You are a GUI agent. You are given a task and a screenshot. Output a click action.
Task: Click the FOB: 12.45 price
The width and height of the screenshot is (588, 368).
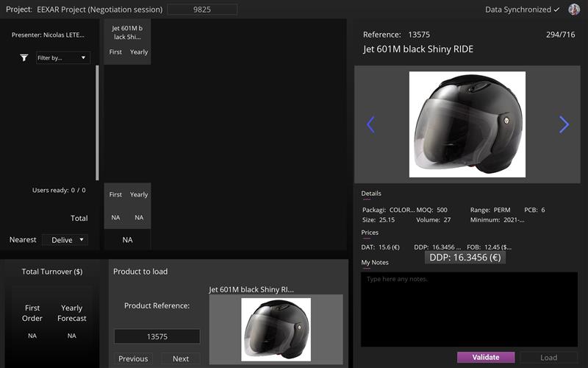(489, 247)
